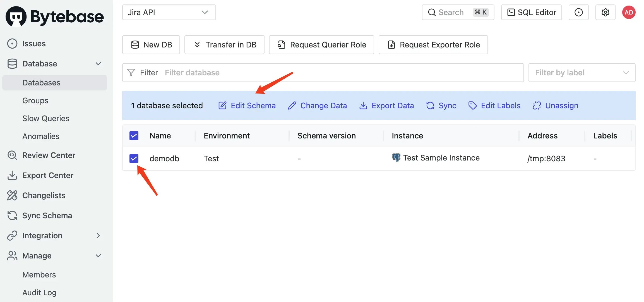Click the AD user avatar
644x302 pixels.
[629, 12]
